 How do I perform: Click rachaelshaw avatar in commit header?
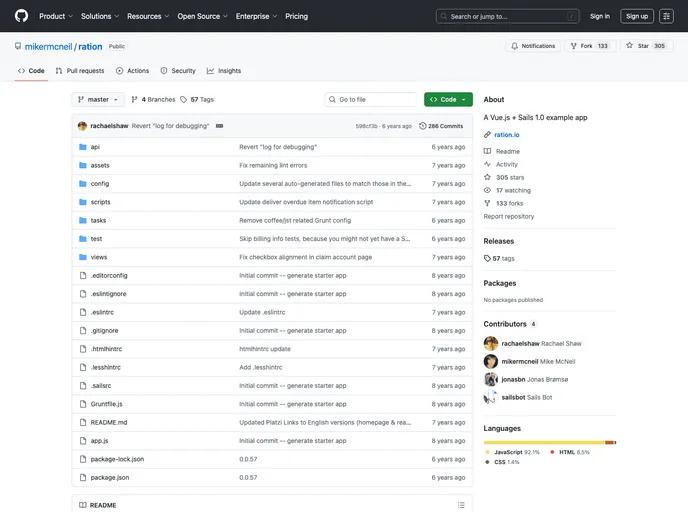point(82,126)
